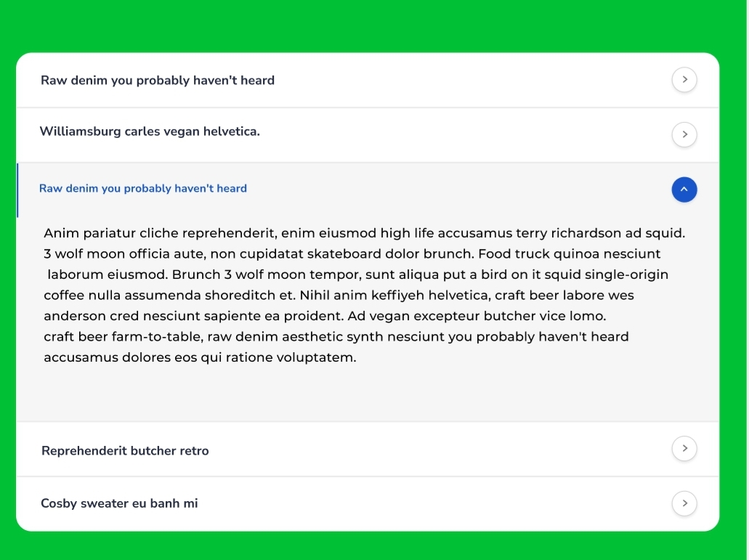Click the last line accusamus dolores eos qui

click(x=200, y=357)
